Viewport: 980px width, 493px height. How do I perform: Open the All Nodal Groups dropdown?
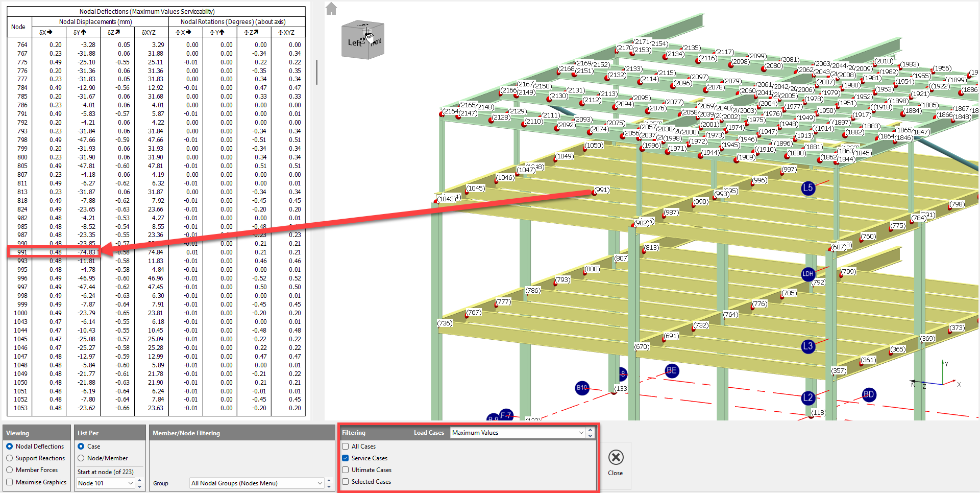point(257,483)
